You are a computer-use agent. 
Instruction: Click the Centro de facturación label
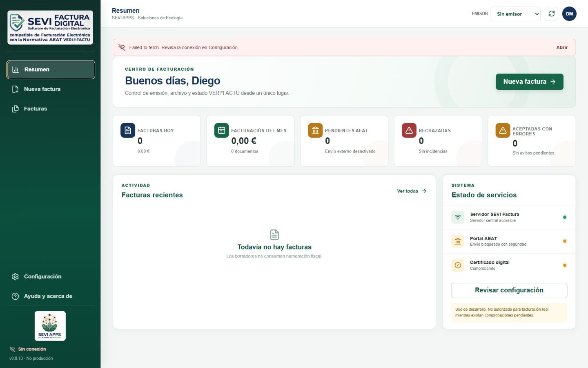tap(159, 69)
